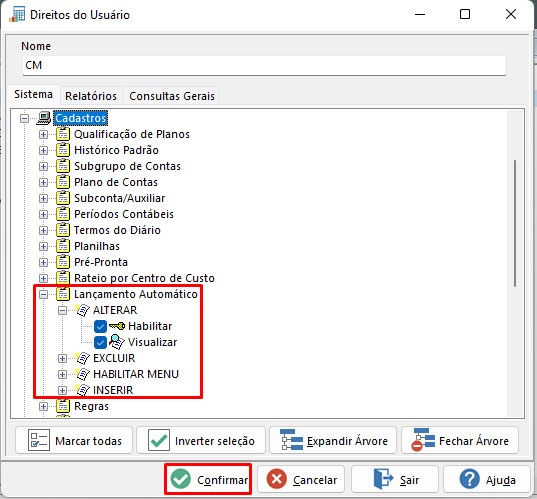
Task: Collapse the ALTERAR node
Action: coord(62,310)
